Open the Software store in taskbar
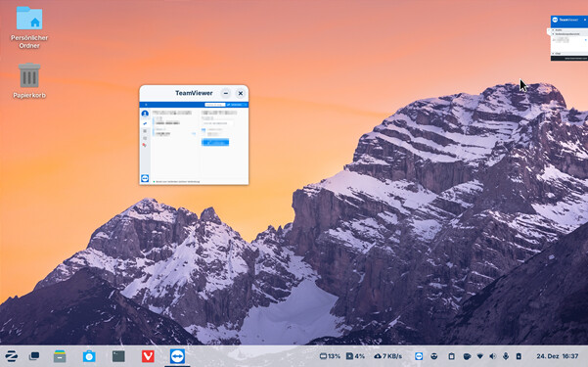Screen dimensions: 588x367 [89, 355]
